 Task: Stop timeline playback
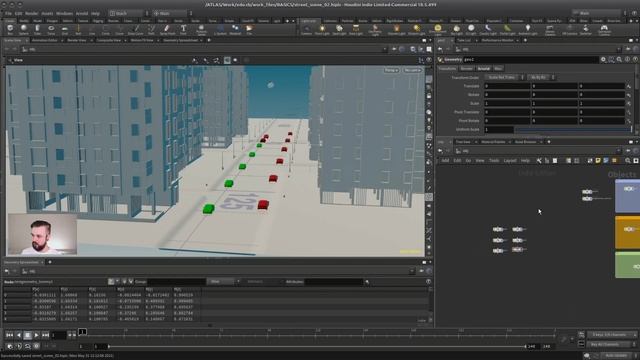click(x=27, y=335)
